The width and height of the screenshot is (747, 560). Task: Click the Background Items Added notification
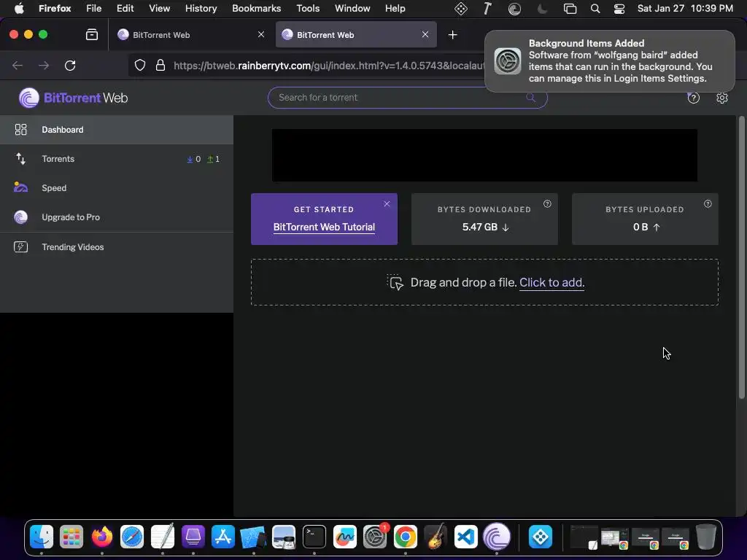(x=610, y=61)
